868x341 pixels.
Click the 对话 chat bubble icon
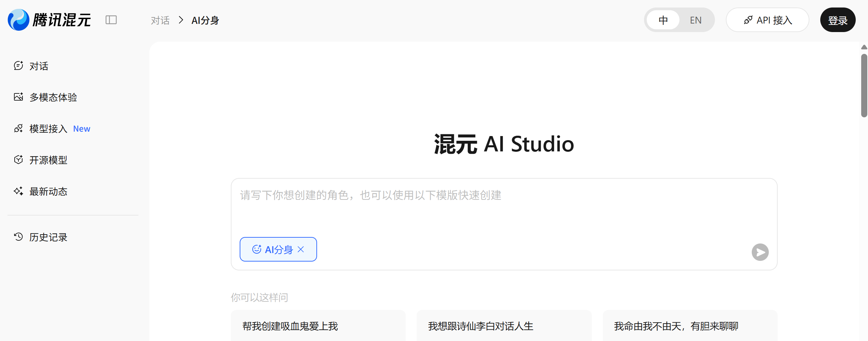point(18,65)
